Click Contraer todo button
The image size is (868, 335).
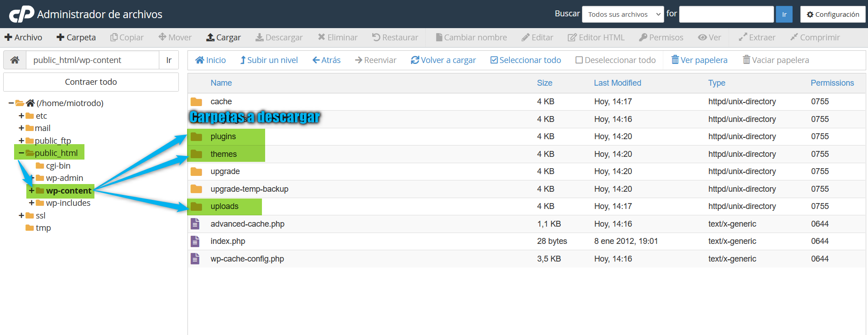tap(91, 82)
